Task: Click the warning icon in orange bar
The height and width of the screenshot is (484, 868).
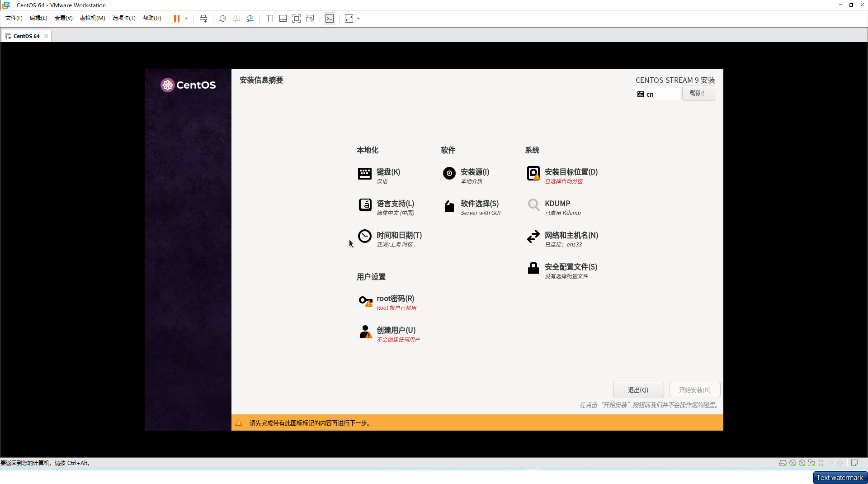Action: 239,423
